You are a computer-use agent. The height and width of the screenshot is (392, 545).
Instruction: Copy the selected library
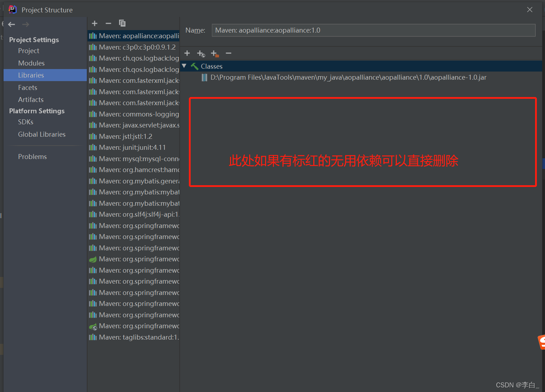click(x=122, y=23)
